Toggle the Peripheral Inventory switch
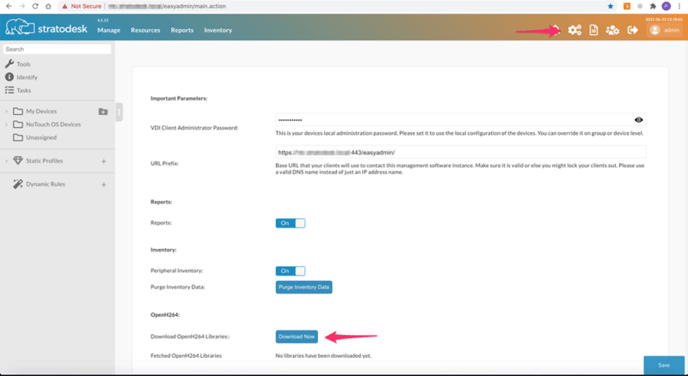This screenshot has width=688, height=376. pyautogui.click(x=290, y=271)
